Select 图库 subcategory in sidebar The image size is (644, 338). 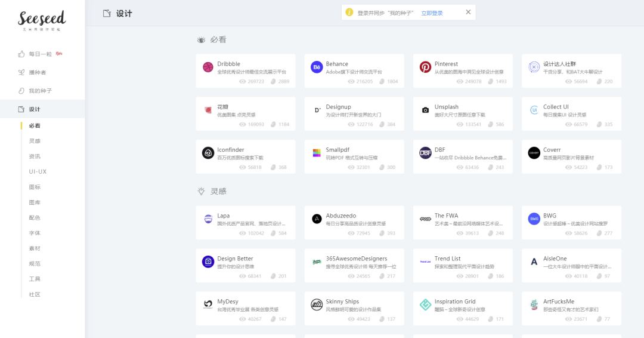[x=35, y=202]
